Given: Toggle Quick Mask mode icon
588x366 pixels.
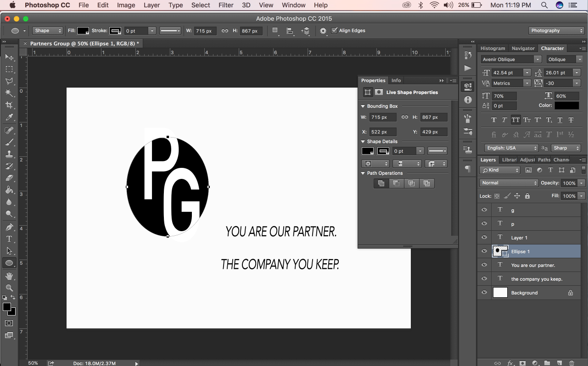Looking at the screenshot, I should tap(9, 323).
